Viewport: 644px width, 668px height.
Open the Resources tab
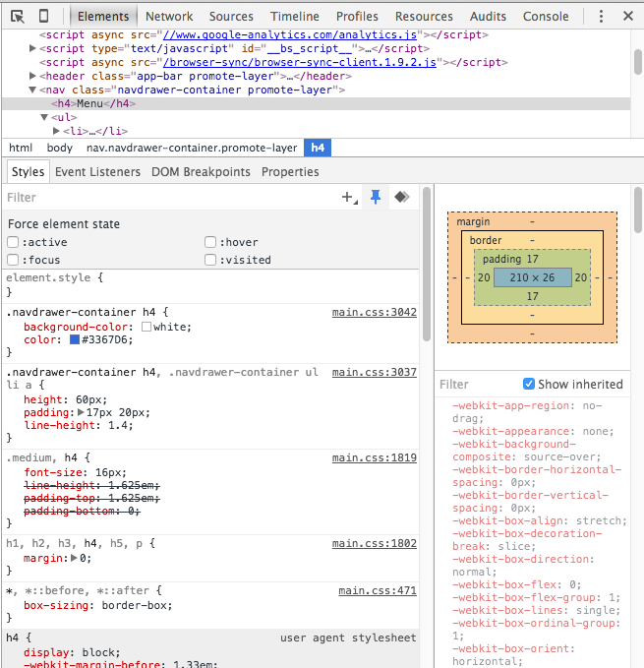[424, 16]
